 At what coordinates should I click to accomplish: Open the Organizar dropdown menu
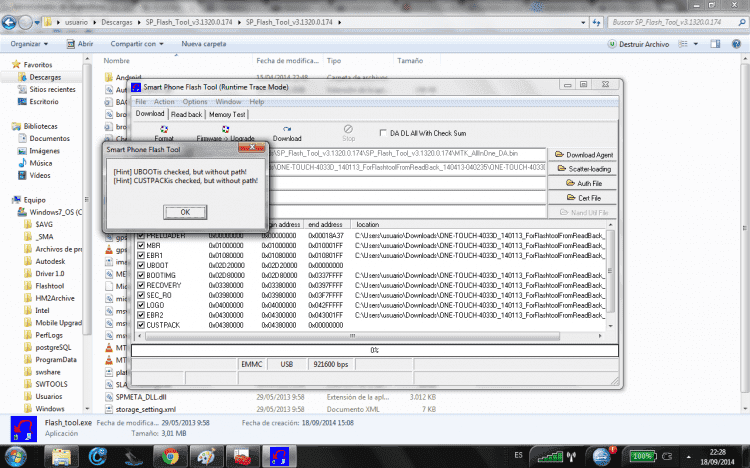pyautogui.click(x=29, y=44)
